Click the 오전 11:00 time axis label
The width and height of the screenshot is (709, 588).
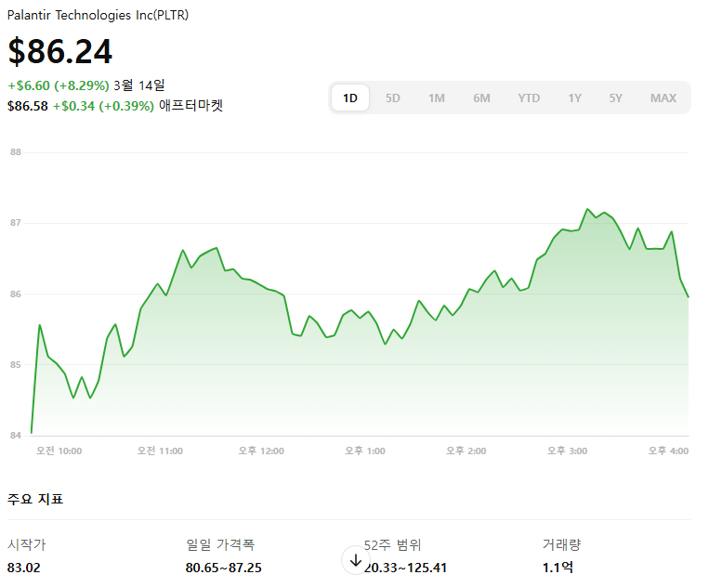click(160, 451)
